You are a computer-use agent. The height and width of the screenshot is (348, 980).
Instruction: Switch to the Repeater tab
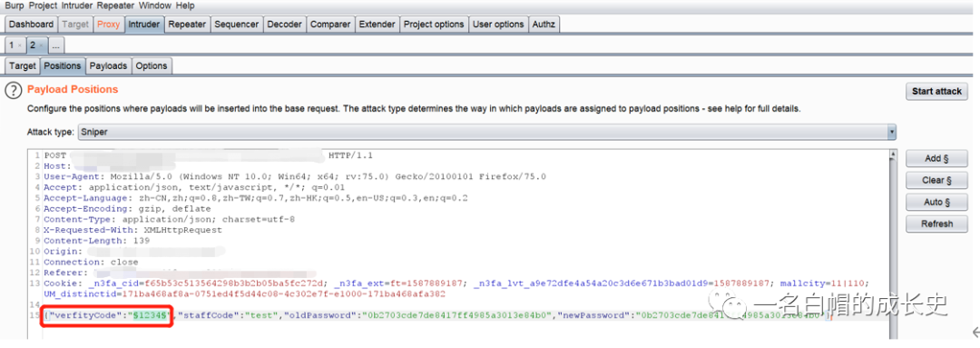pos(187,25)
